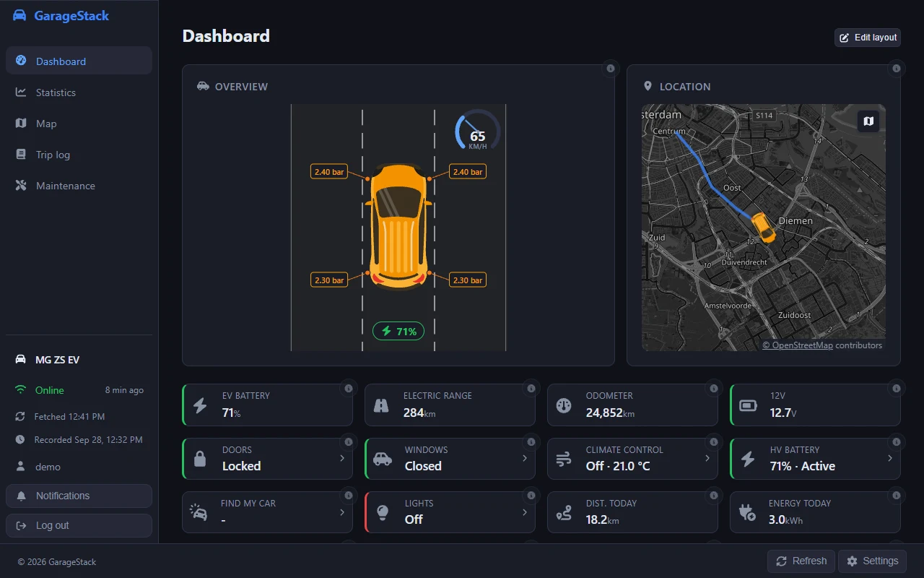Click the info icon on Doors tile
The width and height of the screenshot is (924, 578).
349,442
